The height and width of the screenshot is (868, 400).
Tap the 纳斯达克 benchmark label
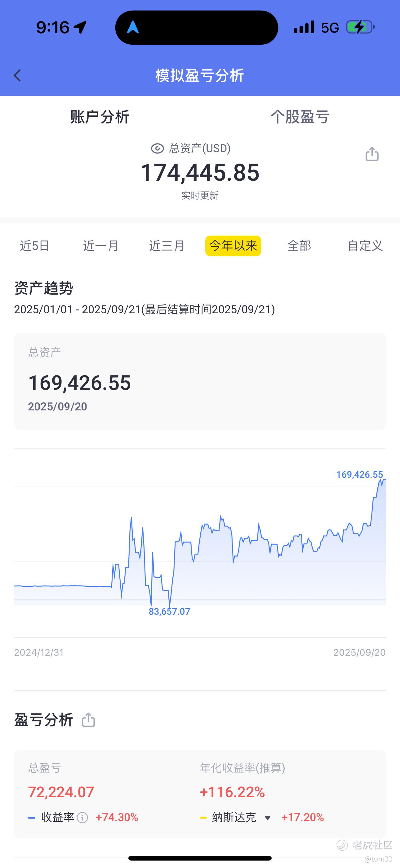(x=234, y=817)
